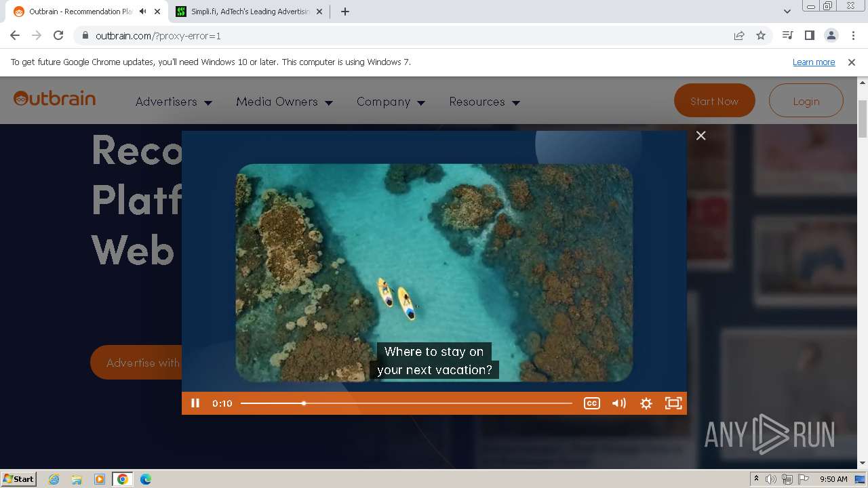Go back in browser history
The width and height of the screenshot is (868, 488).
(15, 35)
